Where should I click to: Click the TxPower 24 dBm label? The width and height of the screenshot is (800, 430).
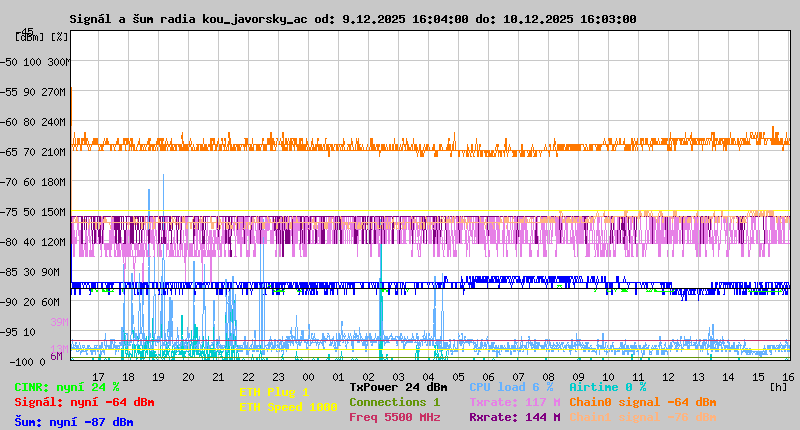click(x=398, y=387)
